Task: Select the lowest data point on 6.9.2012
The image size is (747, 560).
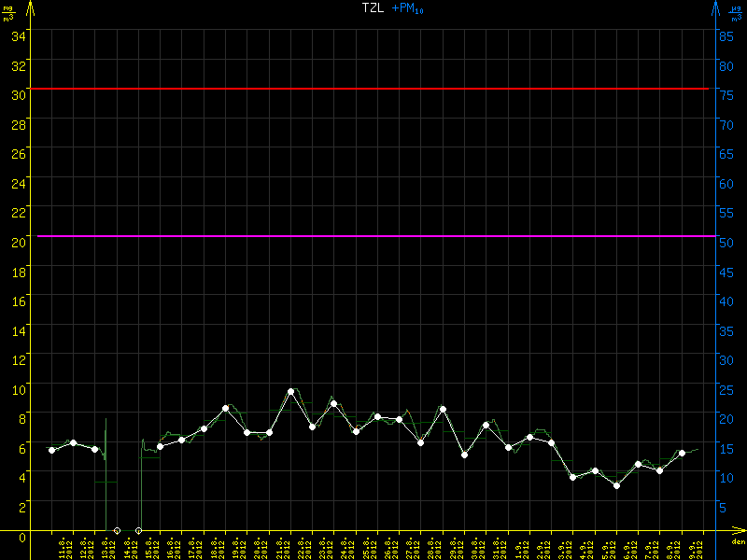Action: [x=616, y=485]
